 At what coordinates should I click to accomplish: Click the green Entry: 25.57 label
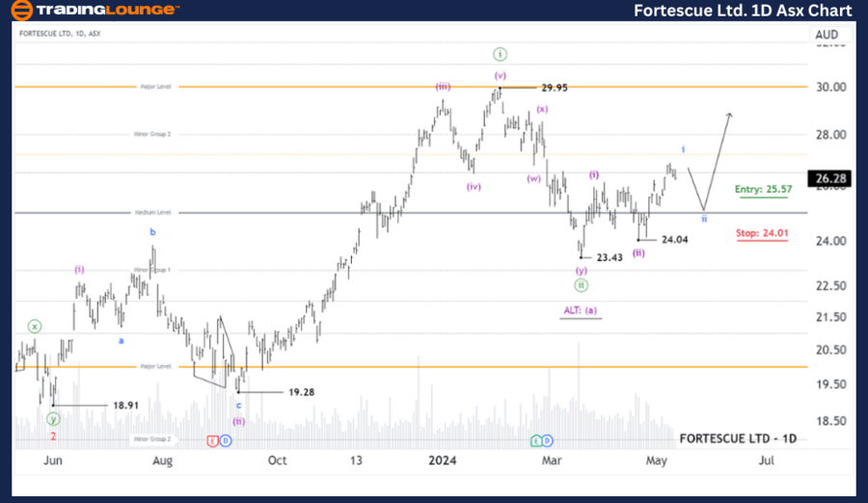coord(763,189)
